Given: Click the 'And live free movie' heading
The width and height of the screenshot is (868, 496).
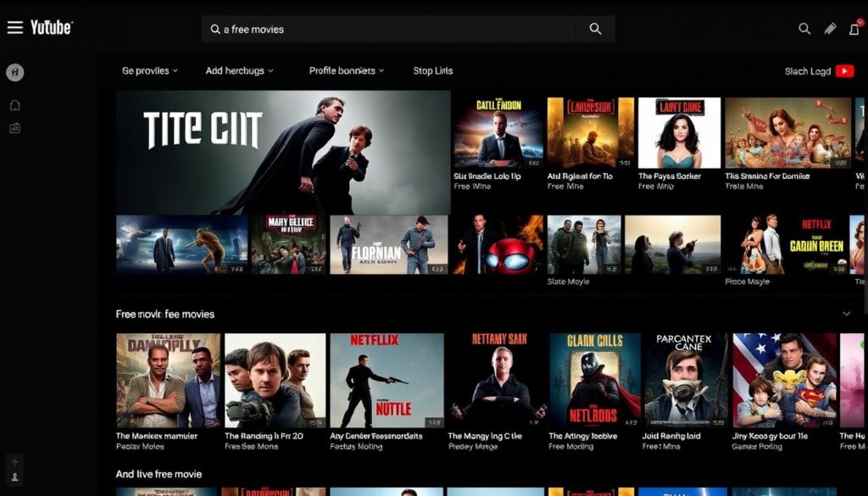Looking at the screenshot, I should [159, 474].
